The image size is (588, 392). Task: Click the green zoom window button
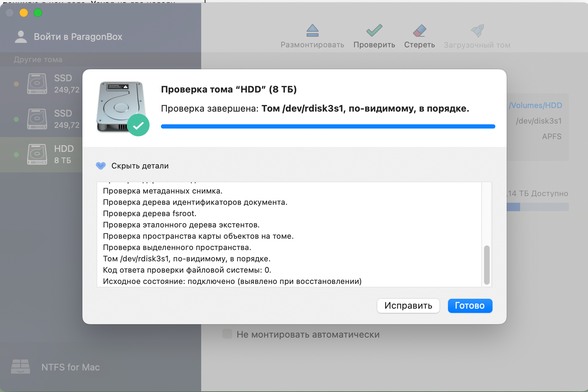click(38, 13)
